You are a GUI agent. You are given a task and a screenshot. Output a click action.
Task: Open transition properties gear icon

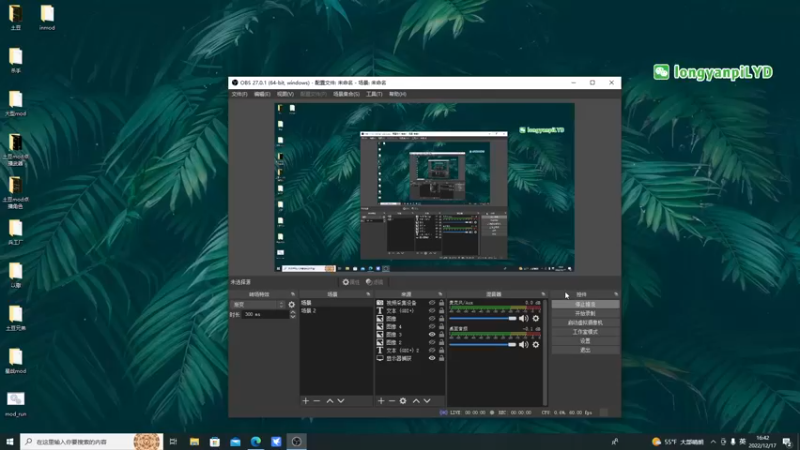[292, 305]
